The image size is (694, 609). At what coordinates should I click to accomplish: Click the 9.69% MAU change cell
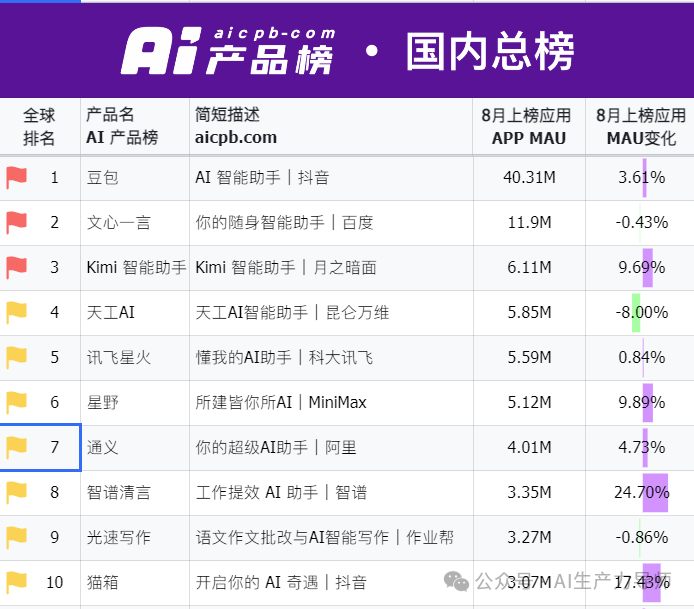click(x=640, y=268)
